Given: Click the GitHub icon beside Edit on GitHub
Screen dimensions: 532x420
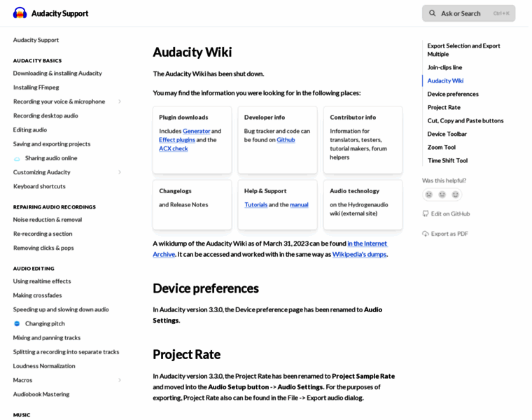Looking at the screenshot, I should [426, 213].
